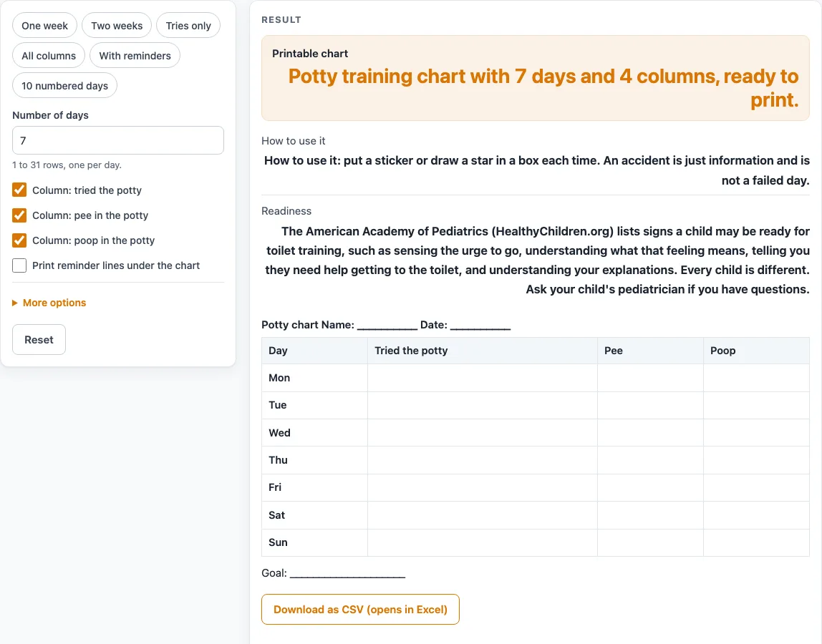
Task: Click the Number of days label
Action: pyautogui.click(x=50, y=115)
